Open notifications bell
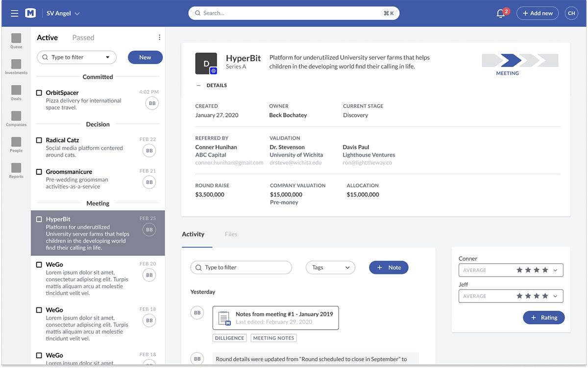Screen dimensions: 588x368 coord(500,13)
